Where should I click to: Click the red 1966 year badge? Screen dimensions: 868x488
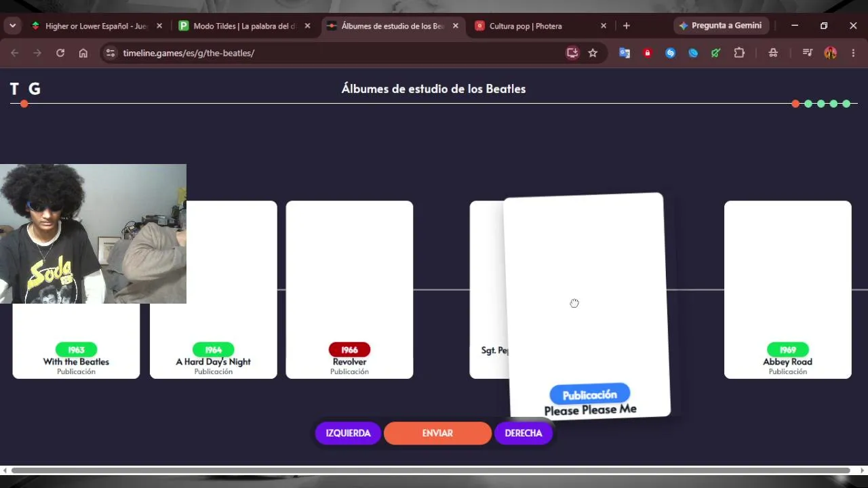tap(349, 350)
